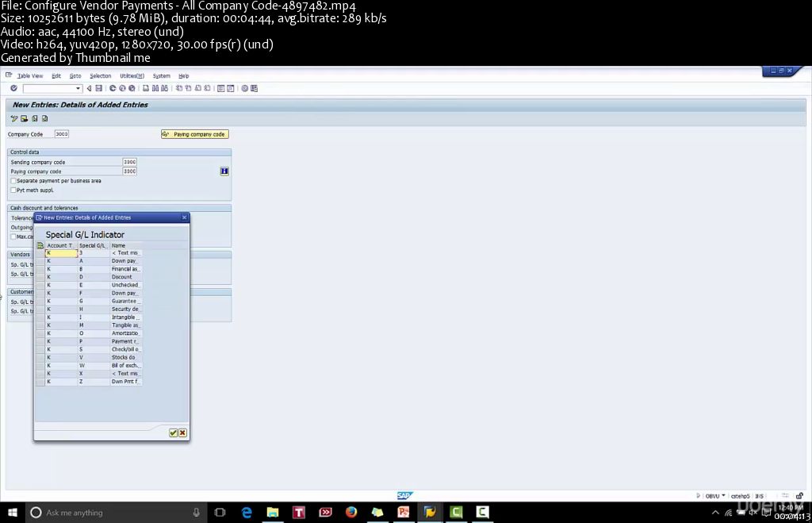The height and width of the screenshot is (523, 812).
Task: Click the Sending company code field
Action: (x=129, y=162)
